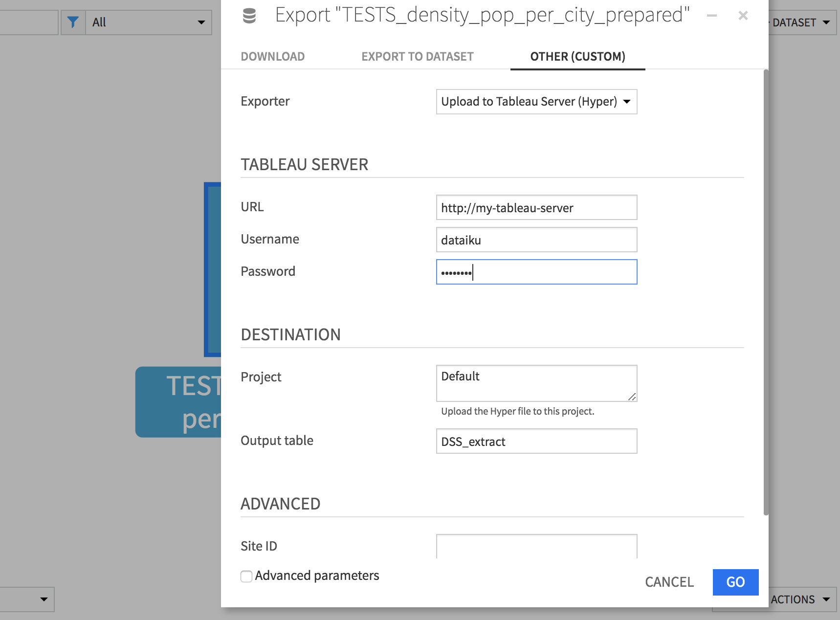
Task: Select the OTHER (CUSTOM) tab
Action: coord(577,57)
